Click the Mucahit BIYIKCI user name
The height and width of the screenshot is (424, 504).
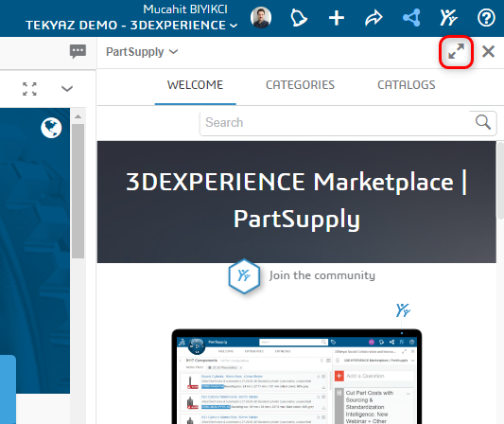pyautogui.click(x=185, y=9)
